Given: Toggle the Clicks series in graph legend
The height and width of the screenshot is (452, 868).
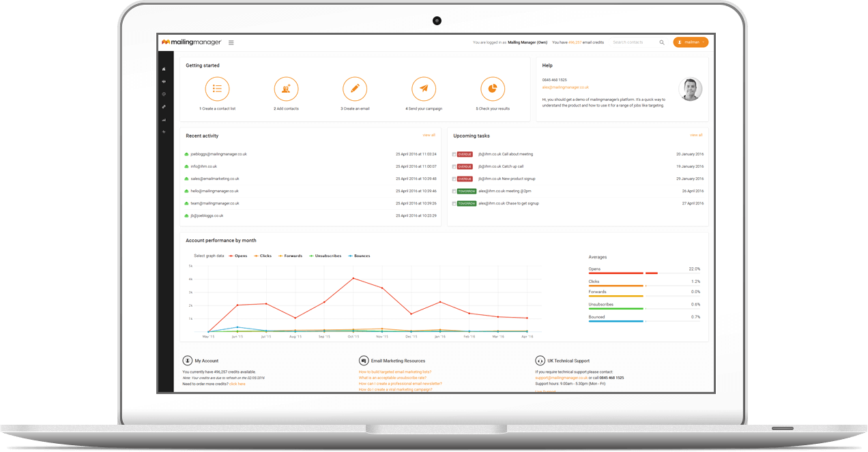Looking at the screenshot, I should coord(263,256).
